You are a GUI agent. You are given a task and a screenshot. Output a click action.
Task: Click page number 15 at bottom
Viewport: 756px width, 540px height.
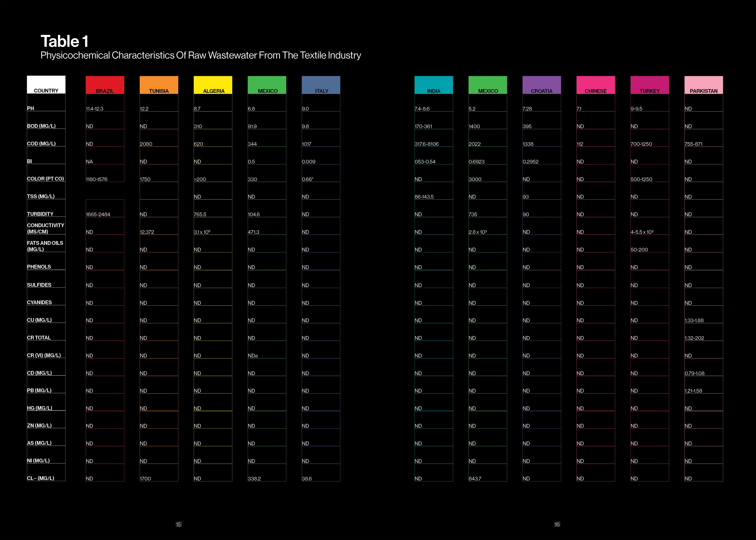point(179,524)
